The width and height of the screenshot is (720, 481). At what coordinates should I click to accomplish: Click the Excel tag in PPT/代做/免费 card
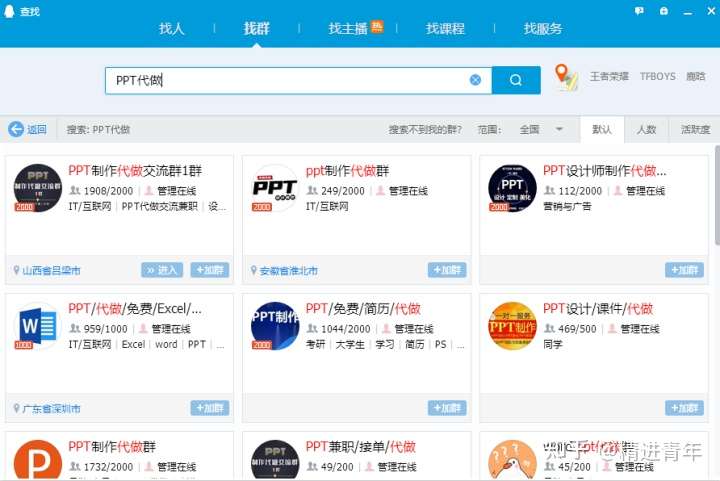[133, 344]
